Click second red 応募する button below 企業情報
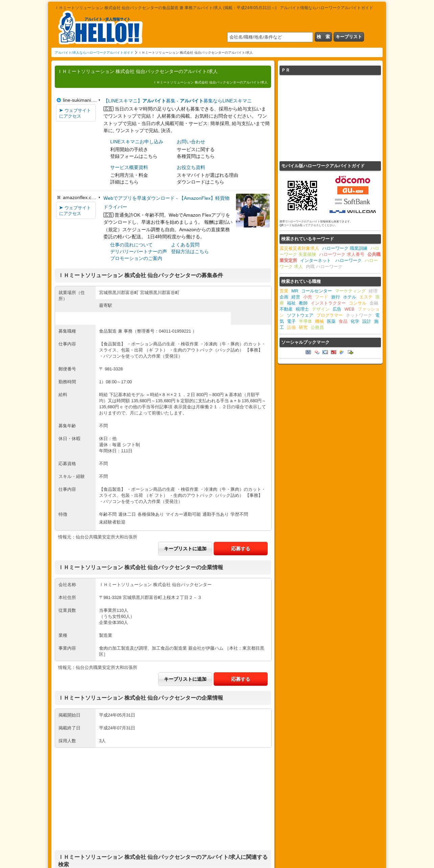The width and height of the screenshot is (434, 868). tap(241, 679)
